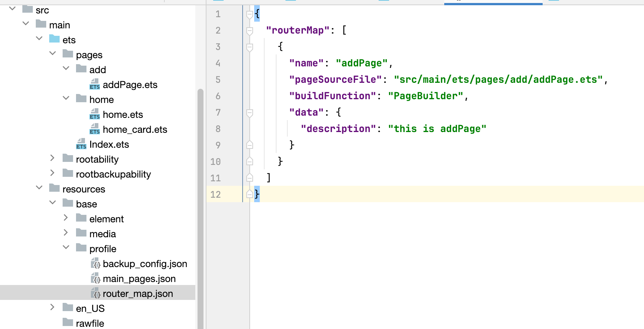
Task: Click the rootability folder icon
Action: click(68, 158)
